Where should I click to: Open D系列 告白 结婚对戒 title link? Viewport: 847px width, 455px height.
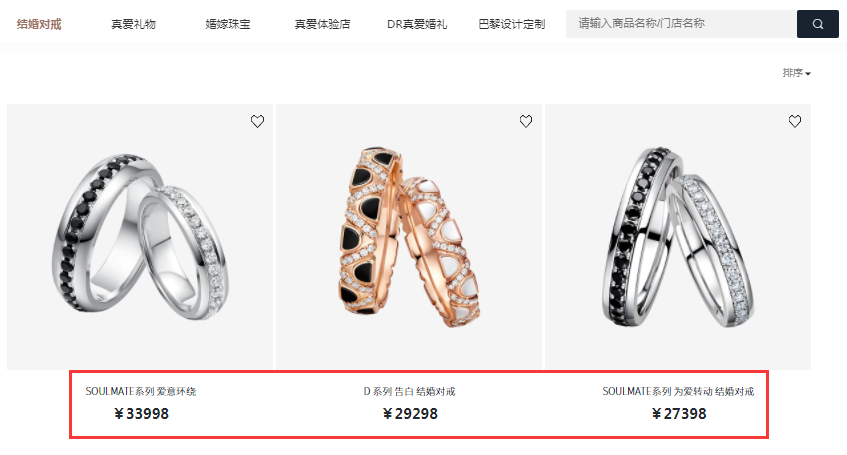click(x=409, y=391)
